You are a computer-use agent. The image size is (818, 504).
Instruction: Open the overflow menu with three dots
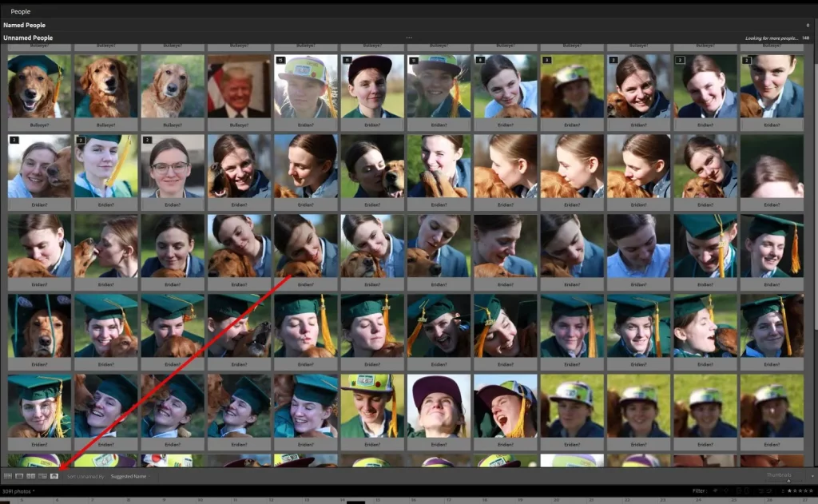[409, 37]
